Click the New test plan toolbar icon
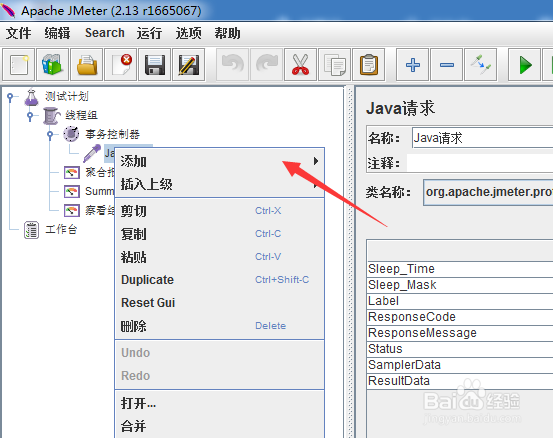The image size is (553, 438). pyautogui.click(x=18, y=65)
